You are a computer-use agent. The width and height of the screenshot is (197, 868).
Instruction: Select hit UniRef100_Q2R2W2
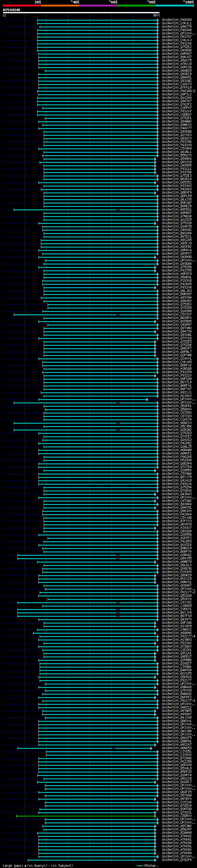(x=177, y=430)
